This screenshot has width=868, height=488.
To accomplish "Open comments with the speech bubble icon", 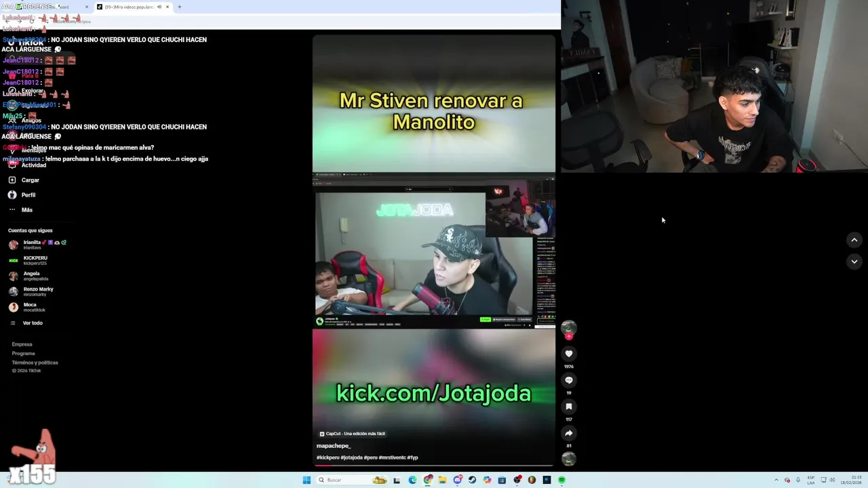I will (568, 380).
